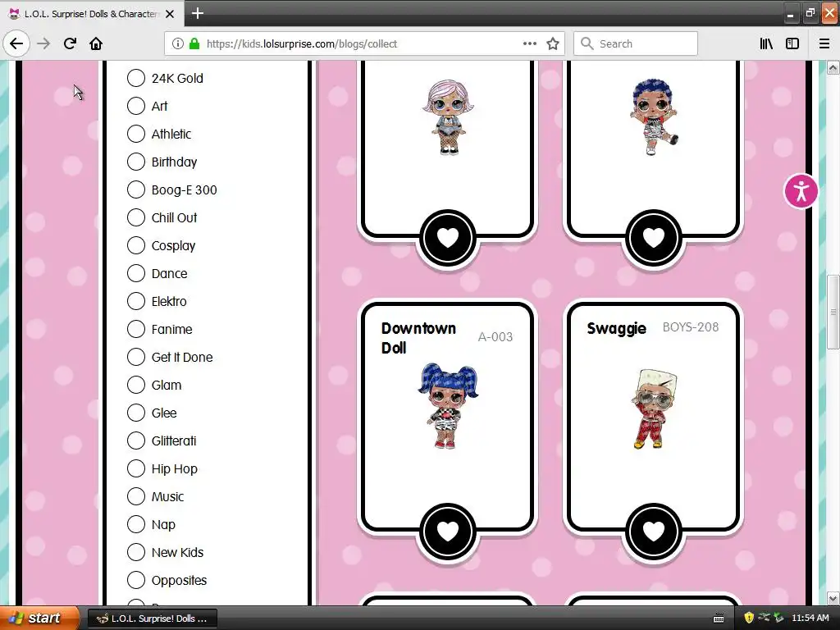The width and height of the screenshot is (840, 630).
Task: Select the Nap filter
Action: (x=151, y=524)
